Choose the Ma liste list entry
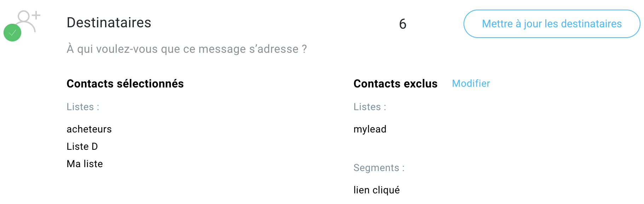The width and height of the screenshot is (644, 204). click(x=85, y=164)
